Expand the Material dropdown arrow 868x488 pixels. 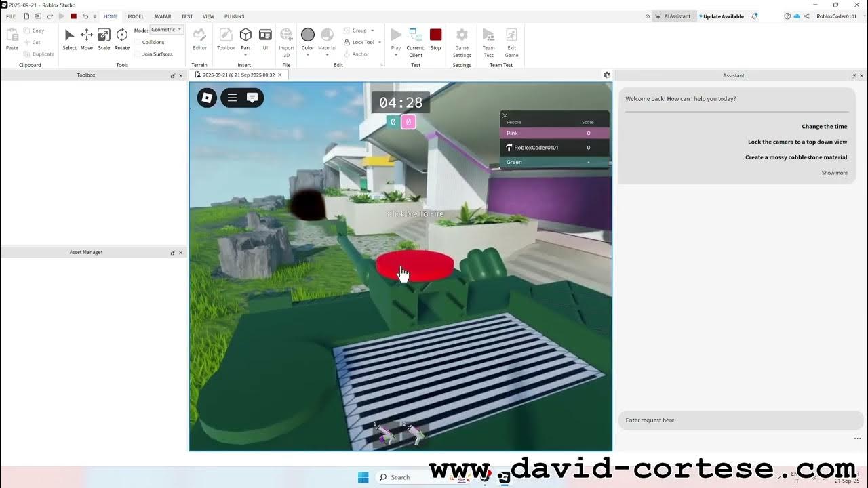327,55
